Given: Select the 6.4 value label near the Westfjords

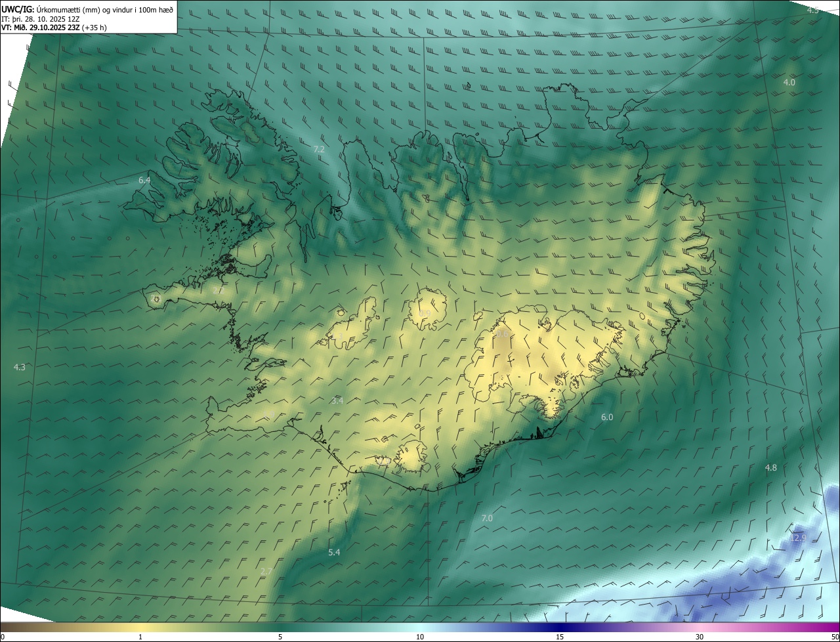Looking at the screenshot, I should click(144, 180).
